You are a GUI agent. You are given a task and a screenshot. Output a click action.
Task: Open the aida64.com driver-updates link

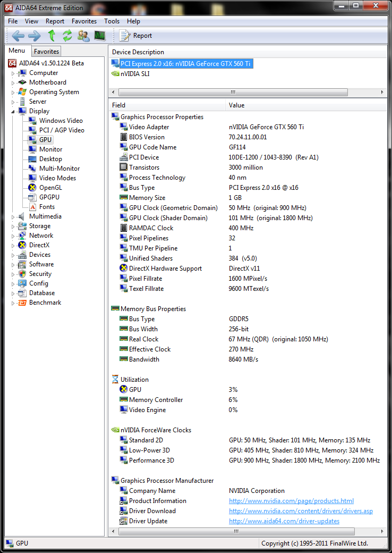tap(284, 521)
